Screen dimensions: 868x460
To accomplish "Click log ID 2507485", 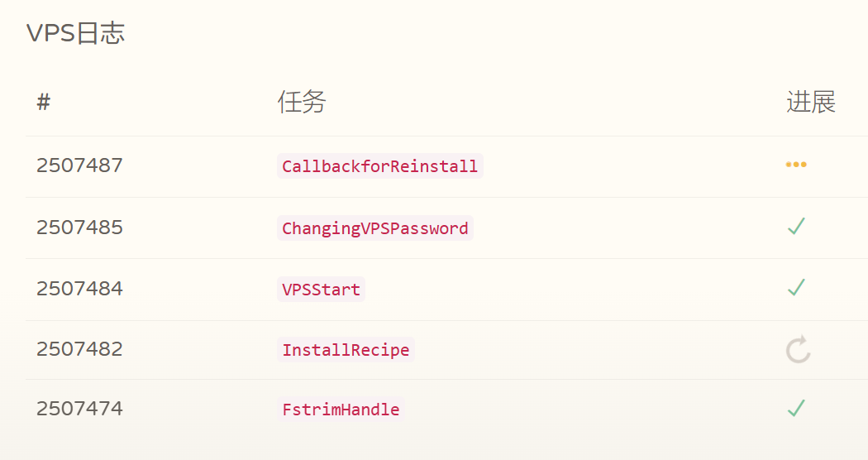I will 79,228.
